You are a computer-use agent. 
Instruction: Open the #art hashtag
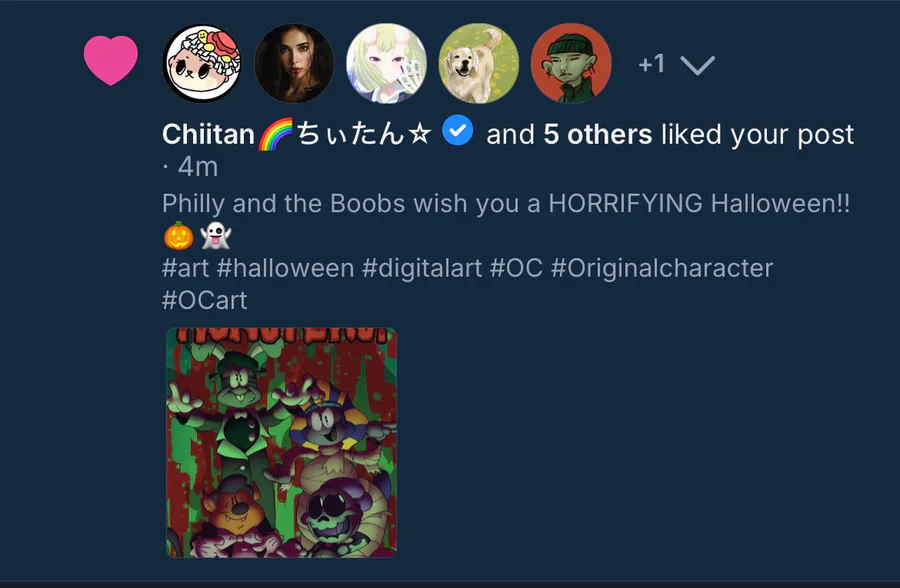point(184,268)
